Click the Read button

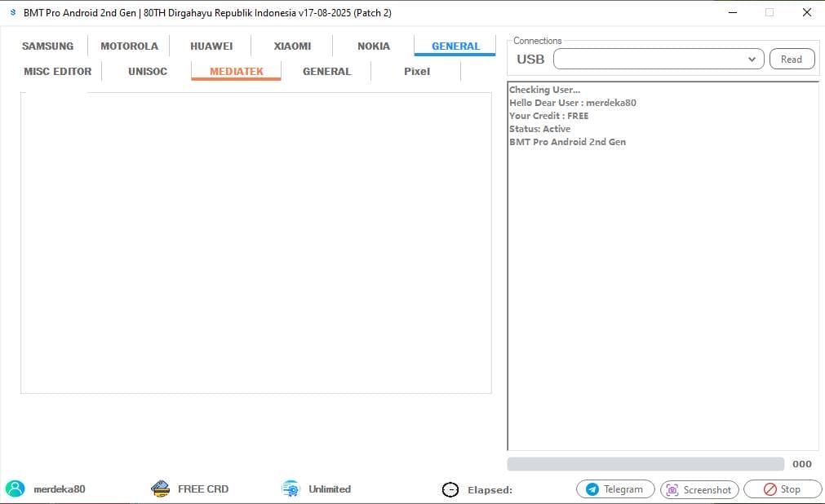[791, 59]
